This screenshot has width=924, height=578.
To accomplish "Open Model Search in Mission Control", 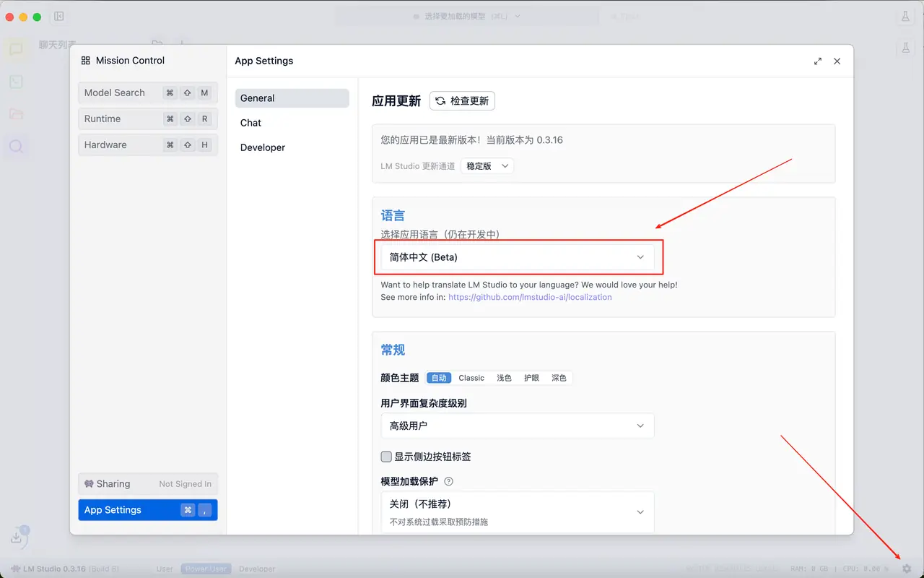I will click(x=148, y=92).
